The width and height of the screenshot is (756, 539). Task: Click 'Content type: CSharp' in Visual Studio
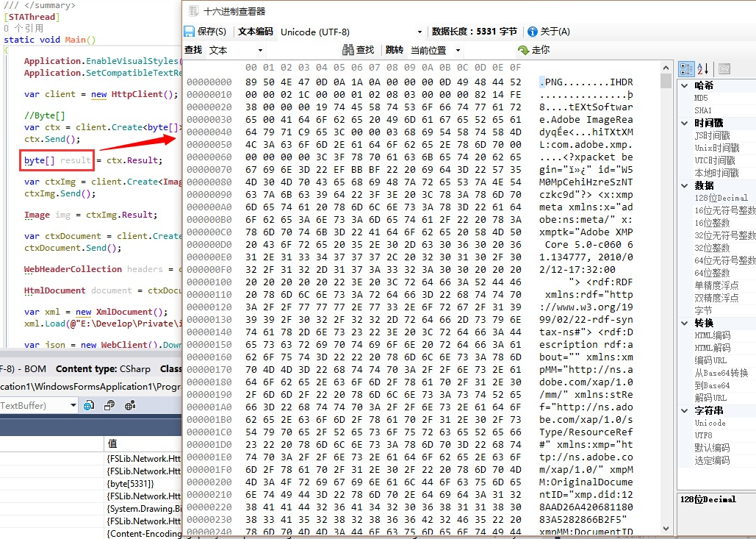click(x=103, y=368)
